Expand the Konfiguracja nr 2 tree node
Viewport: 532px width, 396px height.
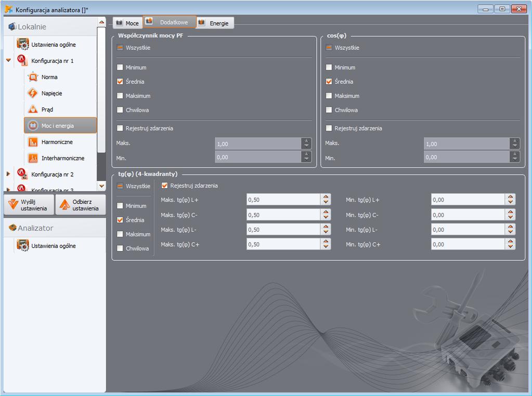[8, 174]
